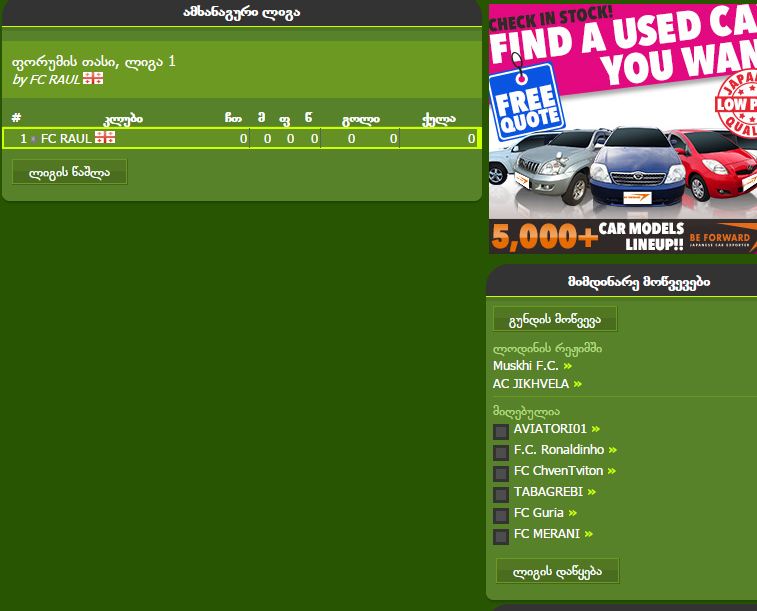Tick the checkbox beside TABAGREBI
This screenshot has height=611, width=757.
click(501, 494)
